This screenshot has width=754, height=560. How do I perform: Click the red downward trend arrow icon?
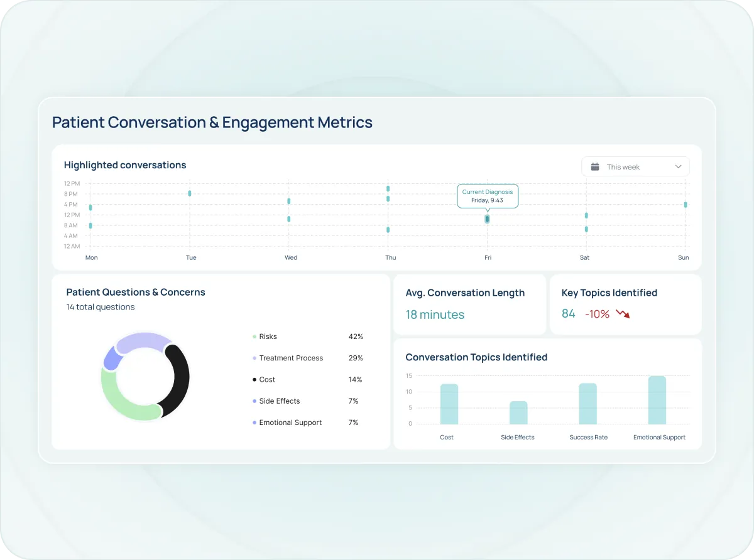[x=623, y=313]
